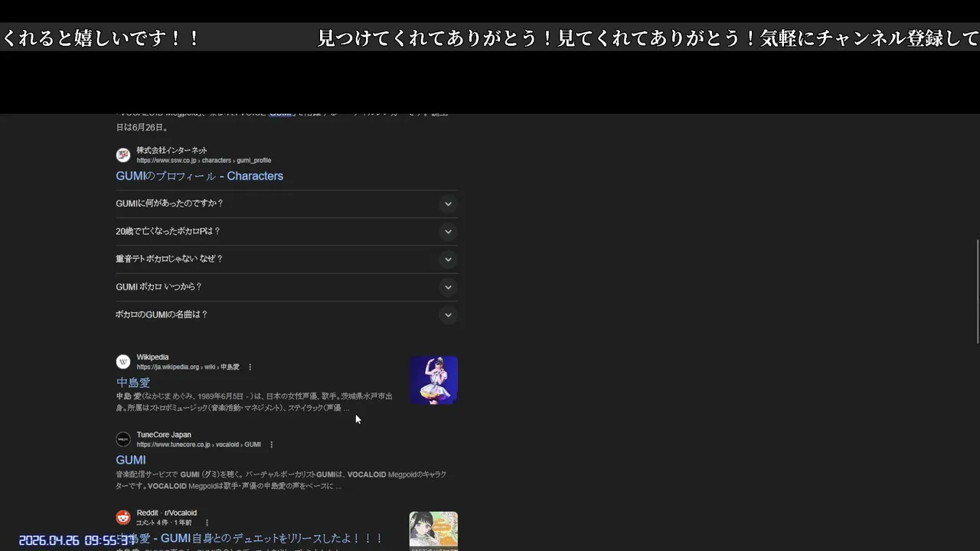This screenshot has height=551, width=980.
Task: Open the GUMIのプロフィール - Characters link
Action: [200, 176]
